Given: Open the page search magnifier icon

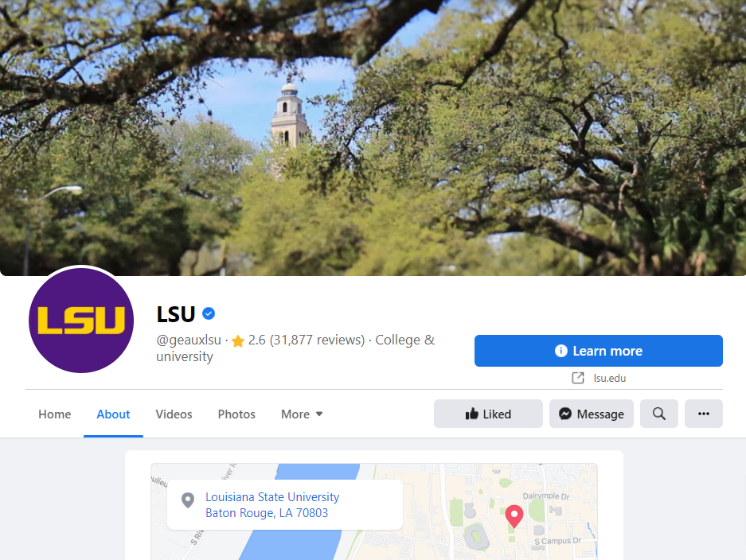Looking at the screenshot, I should coord(659,414).
